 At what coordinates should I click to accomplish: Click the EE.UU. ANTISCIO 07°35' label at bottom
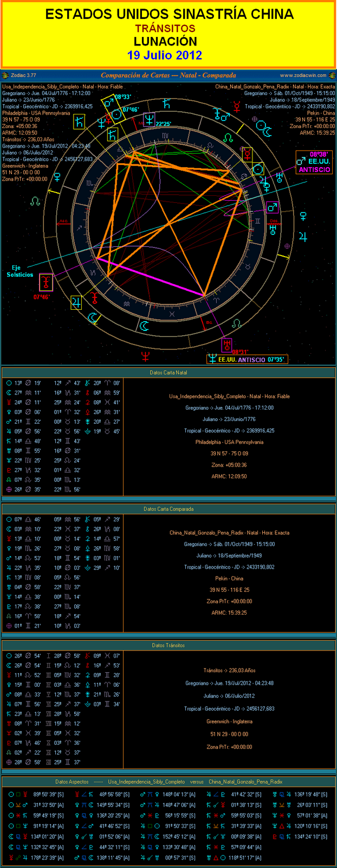pyautogui.click(x=251, y=359)
